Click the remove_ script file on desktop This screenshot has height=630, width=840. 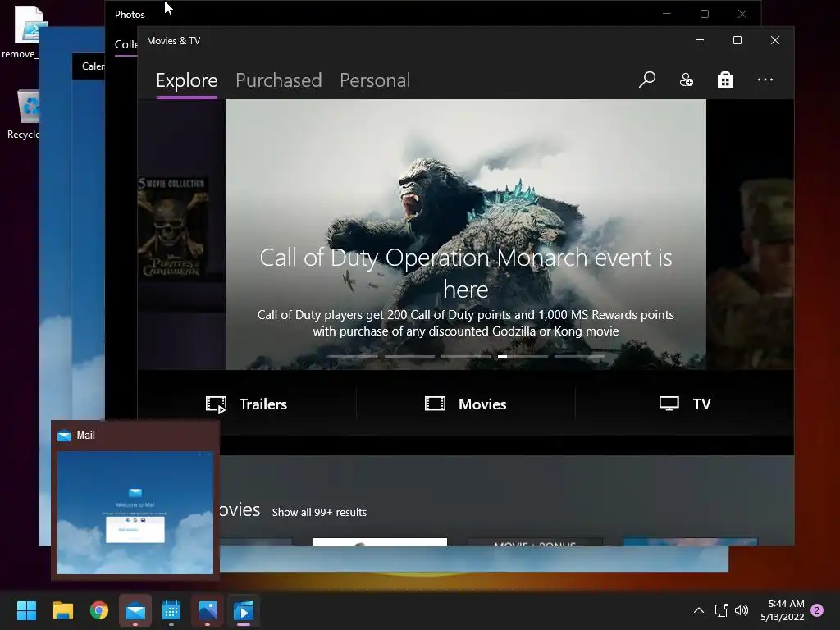(x=21, y=32)
